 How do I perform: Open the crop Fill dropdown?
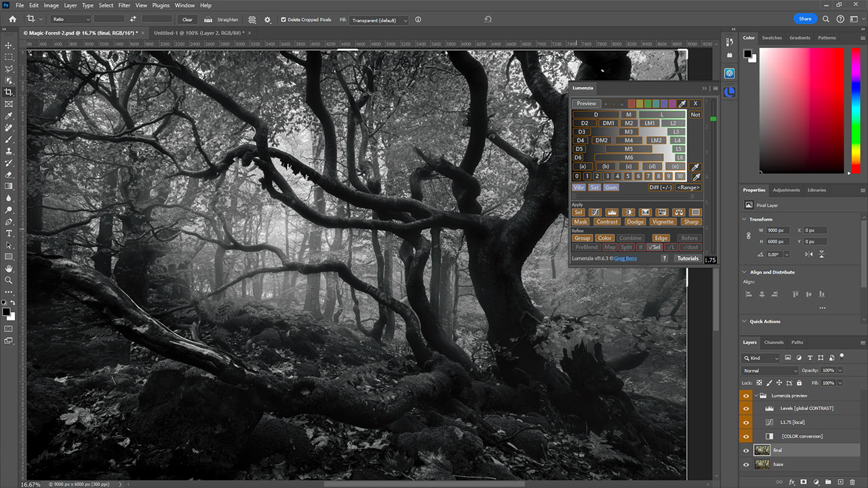pyautogui.click(x=379, y=20)
